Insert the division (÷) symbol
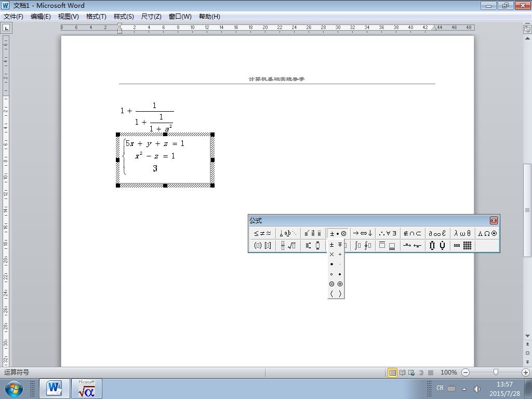The height and width of the screenshot is (399, 532). [340, 255]
